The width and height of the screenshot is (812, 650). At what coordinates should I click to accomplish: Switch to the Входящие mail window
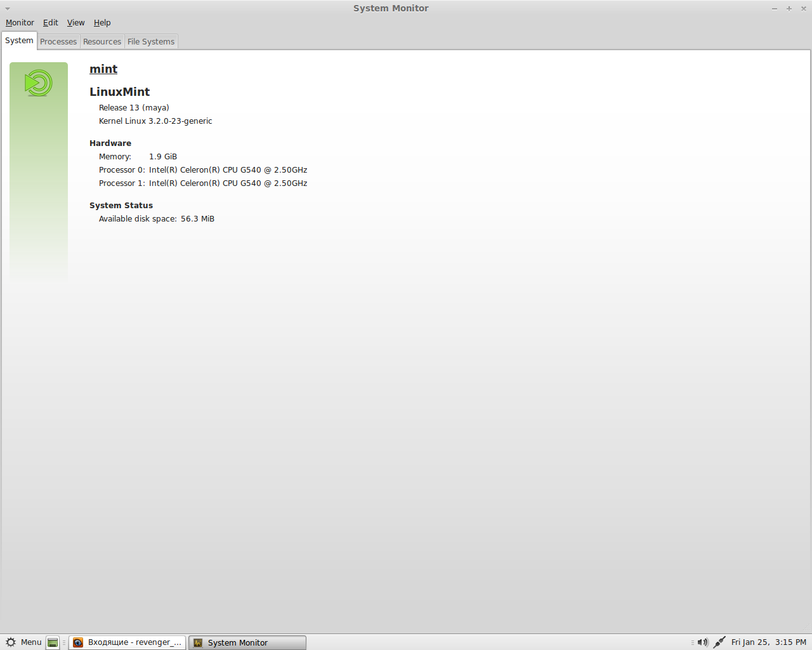[x=128, y=642]
